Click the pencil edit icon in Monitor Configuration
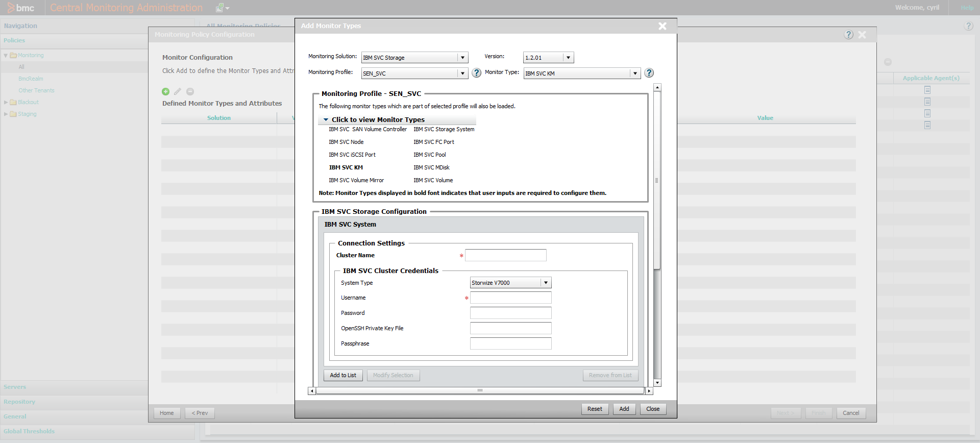 pyautogui.click(x=178, y=91)
